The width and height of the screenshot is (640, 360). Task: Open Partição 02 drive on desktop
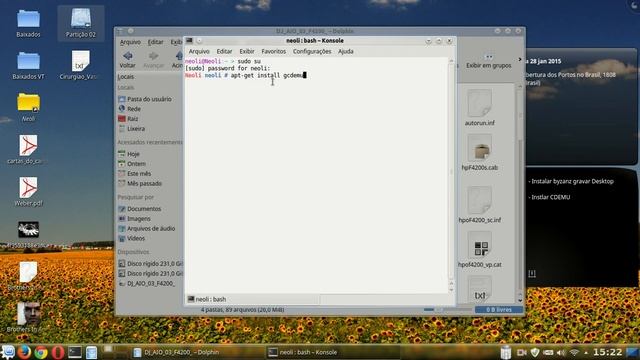coord(80,24)
